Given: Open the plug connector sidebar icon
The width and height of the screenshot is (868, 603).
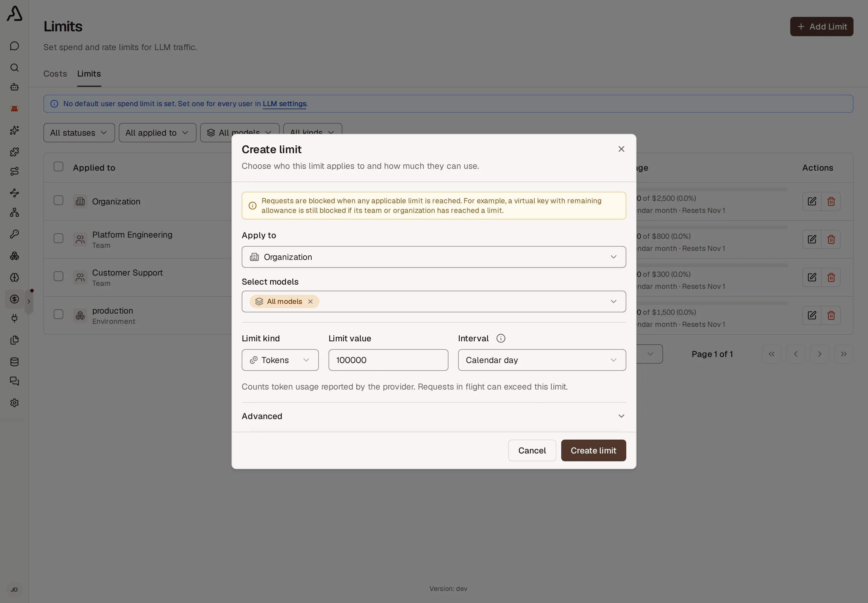Looking at the screenshot, I should click(x=14, y=318).
